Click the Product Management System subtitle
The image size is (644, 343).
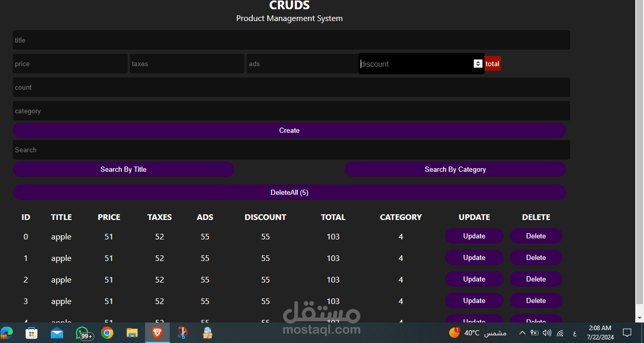(x=289, y=18)
